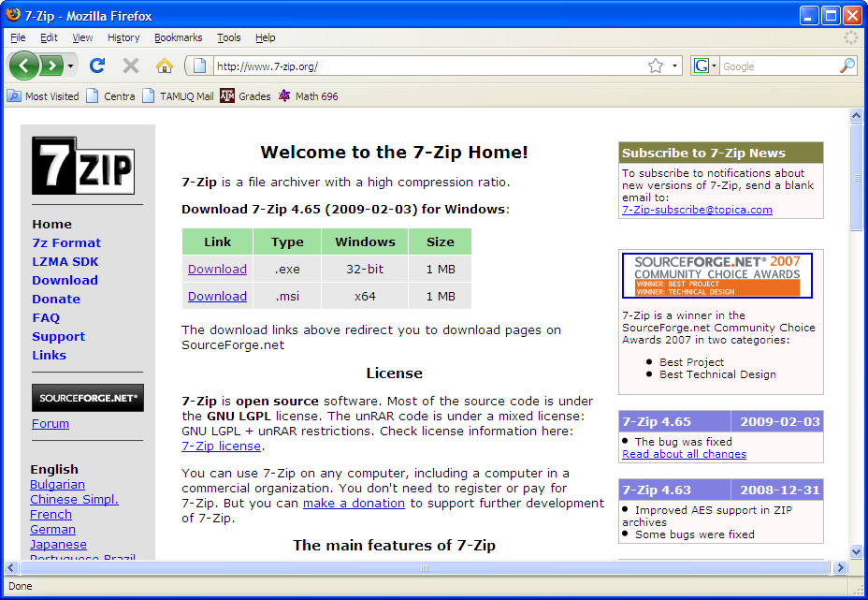The width and height of the screenshot is (868, 600).
Task: Go to the Download page in sidebar
Action: pyautogui.click(x=65, y=280)
